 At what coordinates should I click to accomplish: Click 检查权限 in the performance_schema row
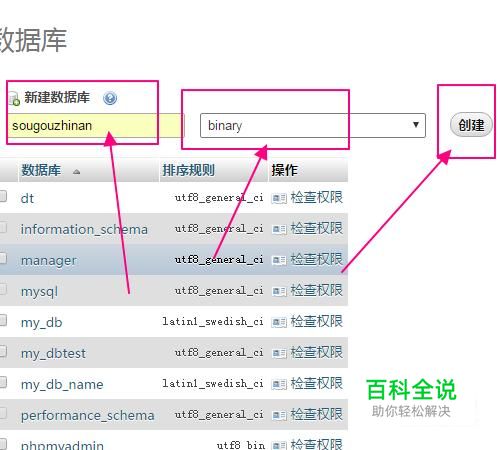(x=316, y=414)
